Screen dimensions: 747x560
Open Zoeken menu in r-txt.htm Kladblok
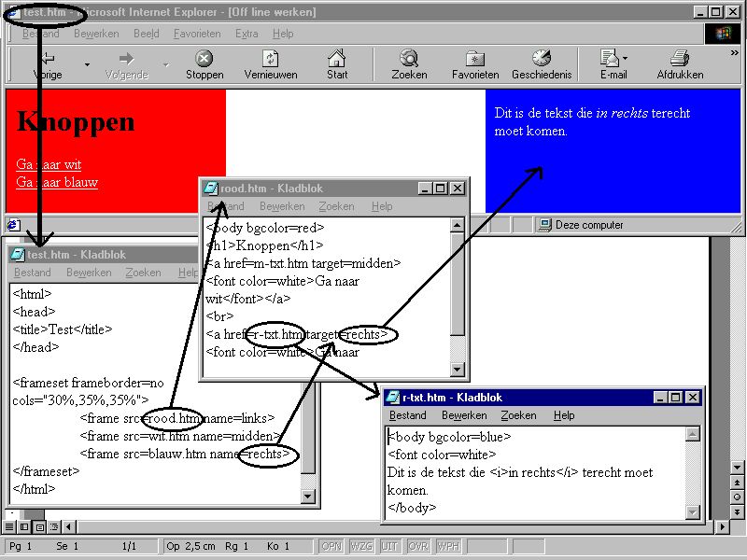(519, 415)
